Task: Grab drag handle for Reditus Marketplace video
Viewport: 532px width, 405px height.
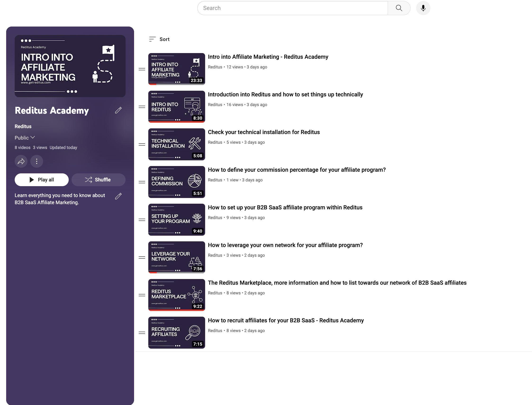Action: point(142,295)
